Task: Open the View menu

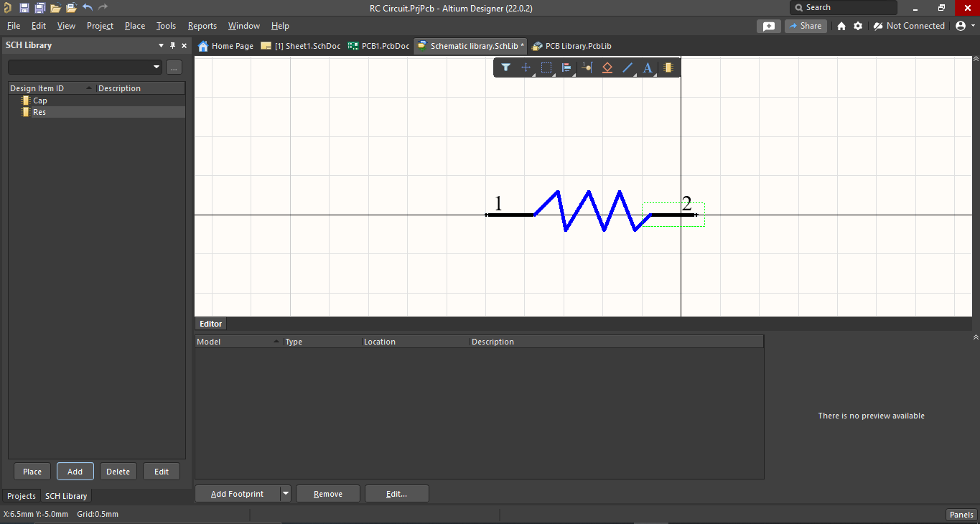Action: click(x=66, y=26)
